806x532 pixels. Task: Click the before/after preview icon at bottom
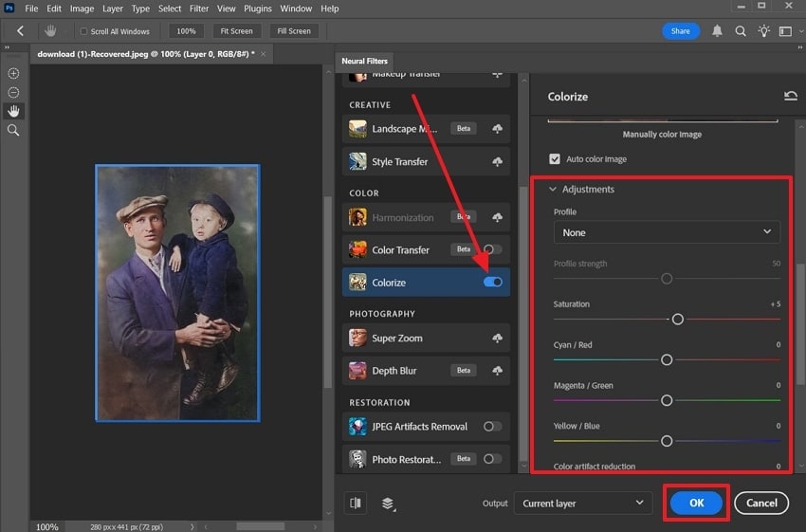pyautogui.click(x=355, y=504)
